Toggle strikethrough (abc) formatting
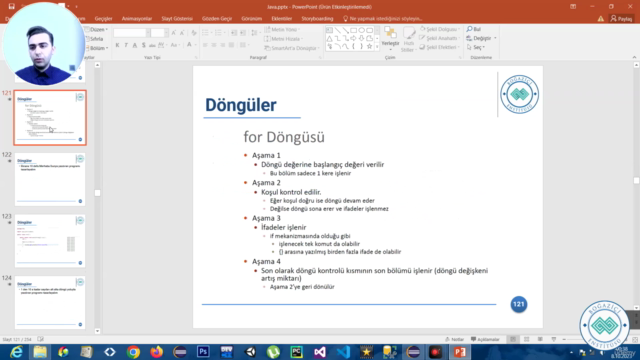 tap(152, 45)
